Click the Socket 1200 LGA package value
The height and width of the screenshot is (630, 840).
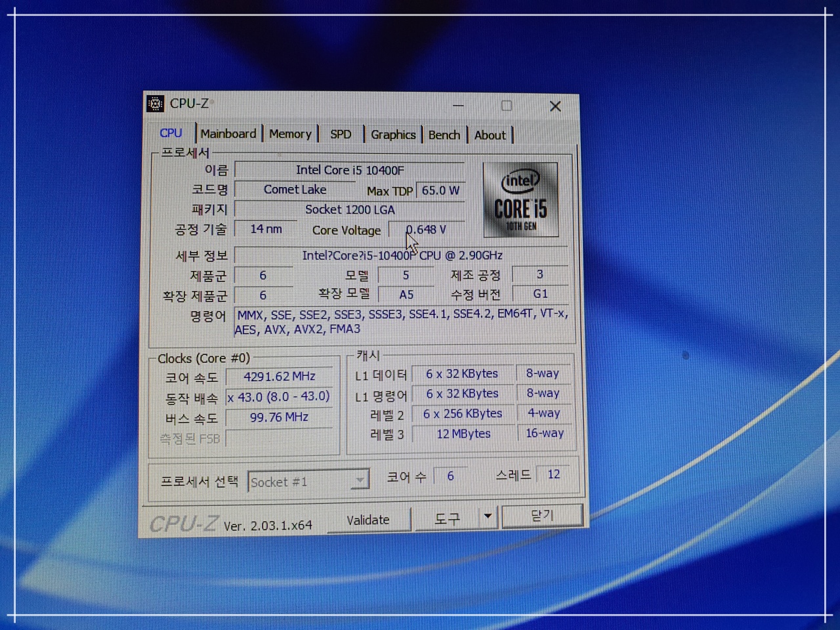pyautogui.click(x=350, y=210)
